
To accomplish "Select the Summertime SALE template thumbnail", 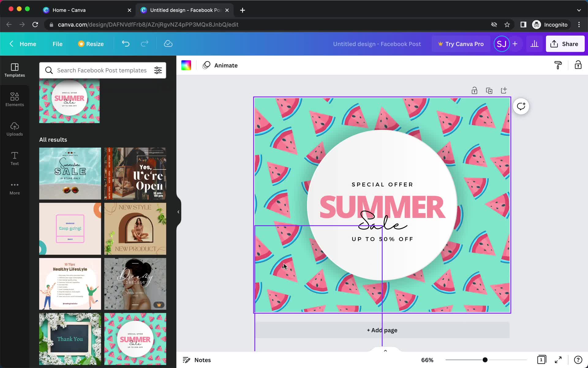I will (x=70, y=173).
